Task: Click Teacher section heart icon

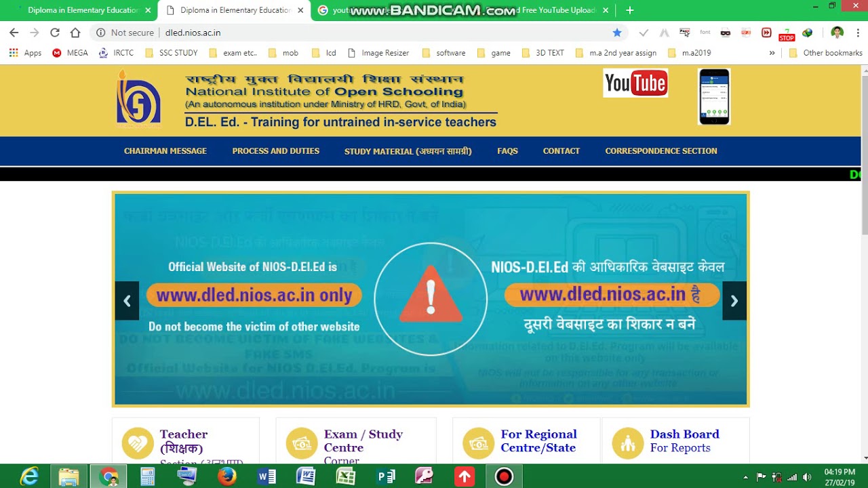Action: coord(138,444)
